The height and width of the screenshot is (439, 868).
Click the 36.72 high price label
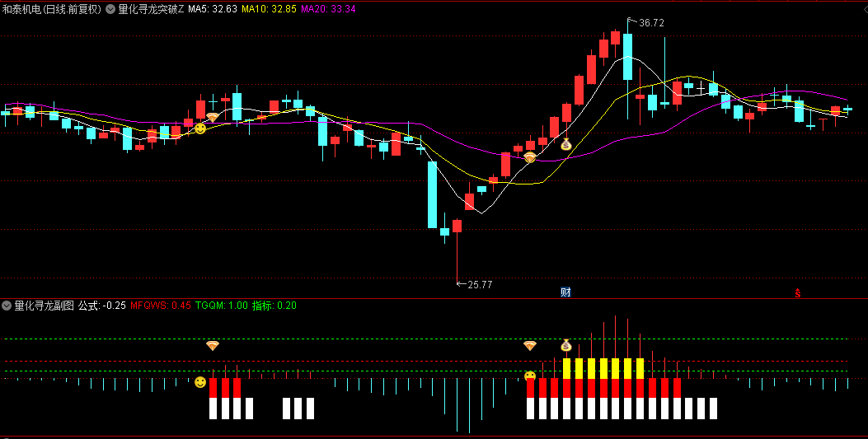pyautogui.click(x=651, y=23)
